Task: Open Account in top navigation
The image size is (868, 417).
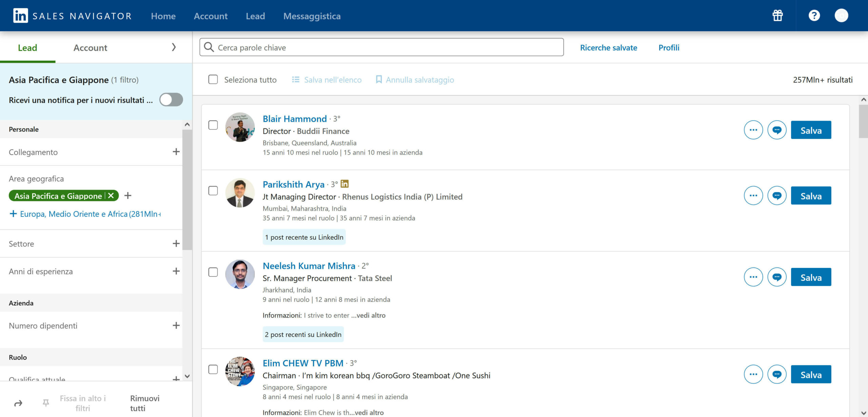Action: point(211,16)
